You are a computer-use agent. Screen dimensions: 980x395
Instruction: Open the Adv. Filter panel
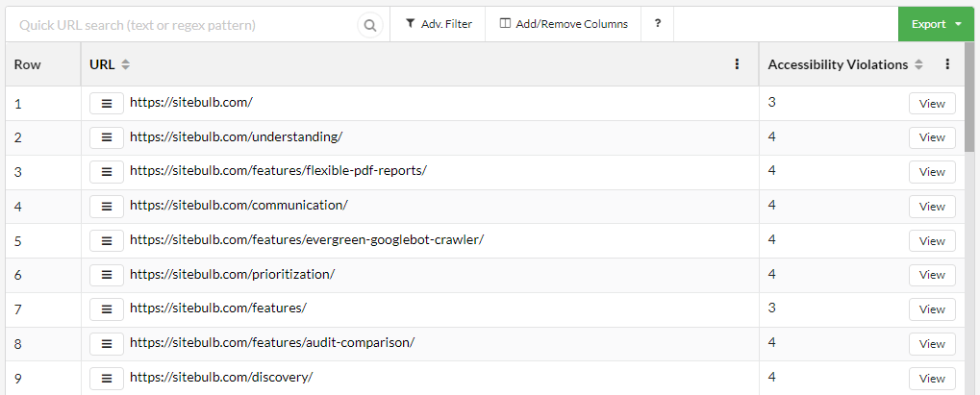[x=439, y=24]
